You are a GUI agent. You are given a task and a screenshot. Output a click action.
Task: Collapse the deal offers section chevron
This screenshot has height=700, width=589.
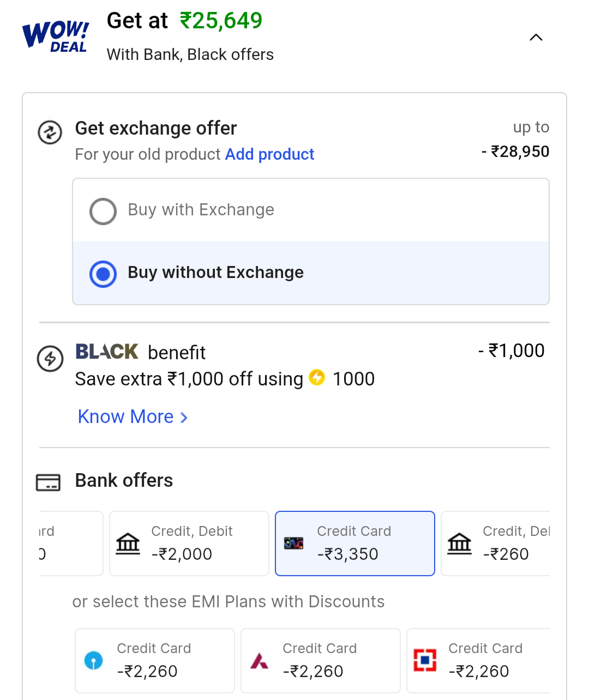[536, 38]
